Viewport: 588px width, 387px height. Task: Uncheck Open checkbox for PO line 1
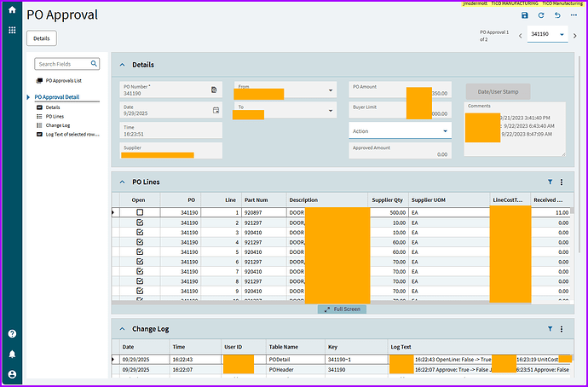point(140,222)
